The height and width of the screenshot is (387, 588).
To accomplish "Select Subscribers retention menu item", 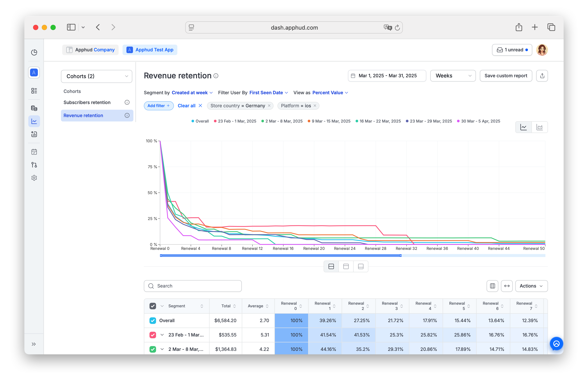I will point(97,102).
